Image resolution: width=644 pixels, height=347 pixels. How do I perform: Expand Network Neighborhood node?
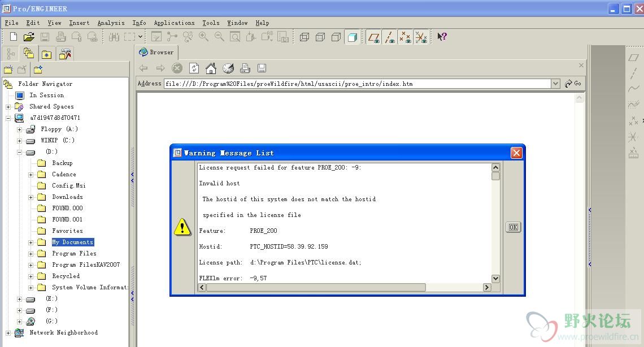8,333
